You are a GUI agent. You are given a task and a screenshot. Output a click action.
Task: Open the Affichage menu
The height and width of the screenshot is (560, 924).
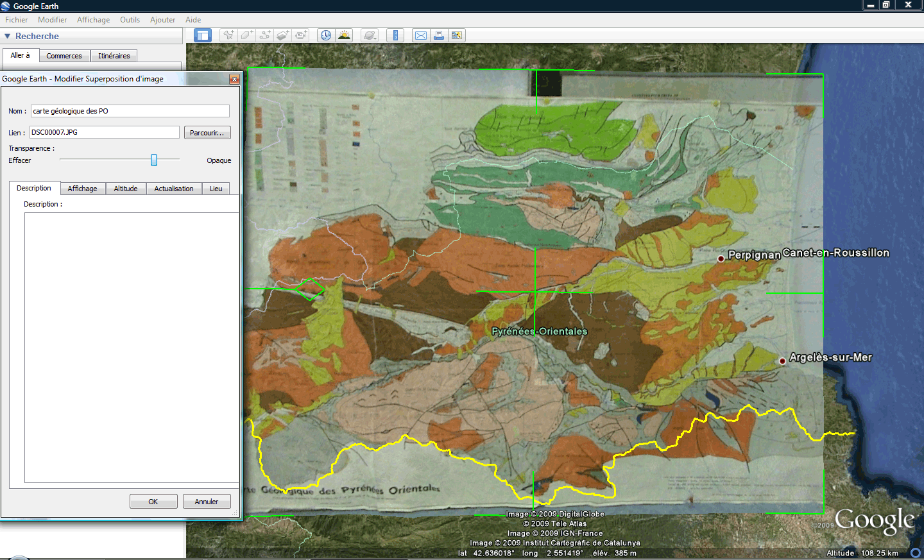(94, 20)
